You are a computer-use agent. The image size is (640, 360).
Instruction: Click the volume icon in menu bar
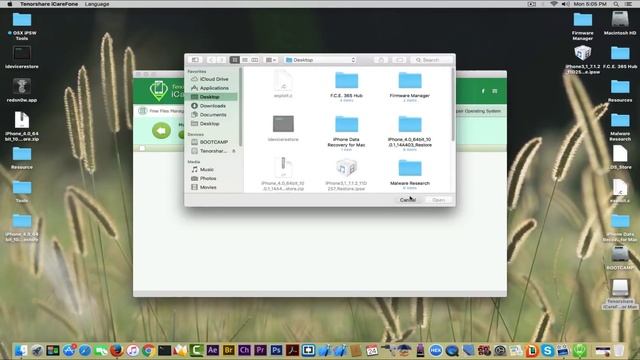pyautogui.click(x=565, y=4)
